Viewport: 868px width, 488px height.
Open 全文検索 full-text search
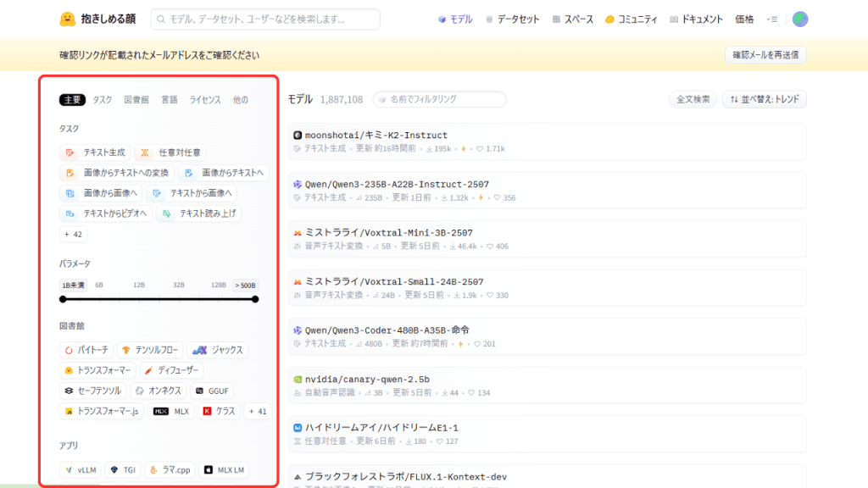coord(693,99)
